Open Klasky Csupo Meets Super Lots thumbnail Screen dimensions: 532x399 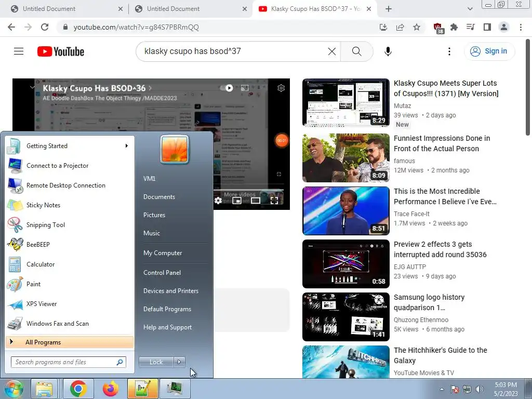pos(345,102)
